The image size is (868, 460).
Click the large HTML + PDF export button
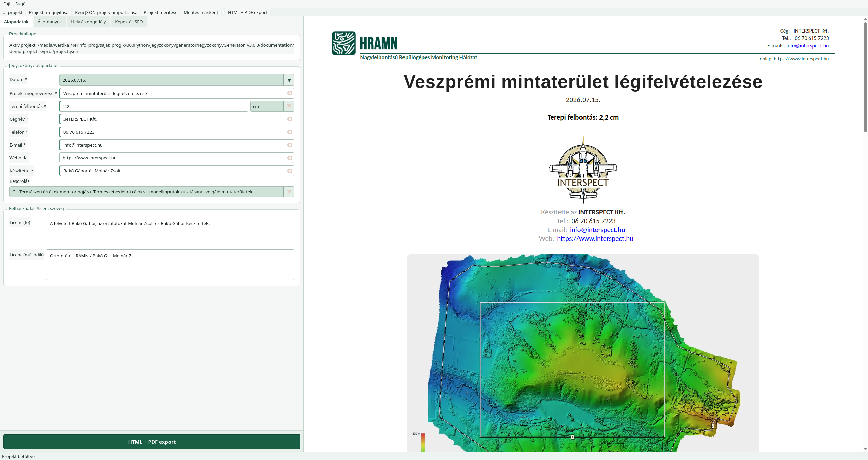pos(152,442)
